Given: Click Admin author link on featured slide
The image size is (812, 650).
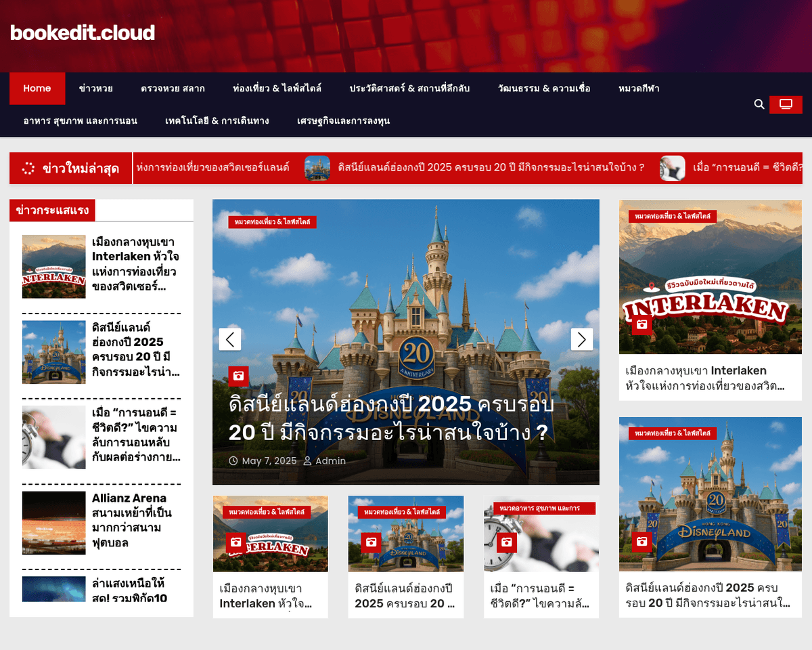Looking at the screenshot, I should (330, 461).
